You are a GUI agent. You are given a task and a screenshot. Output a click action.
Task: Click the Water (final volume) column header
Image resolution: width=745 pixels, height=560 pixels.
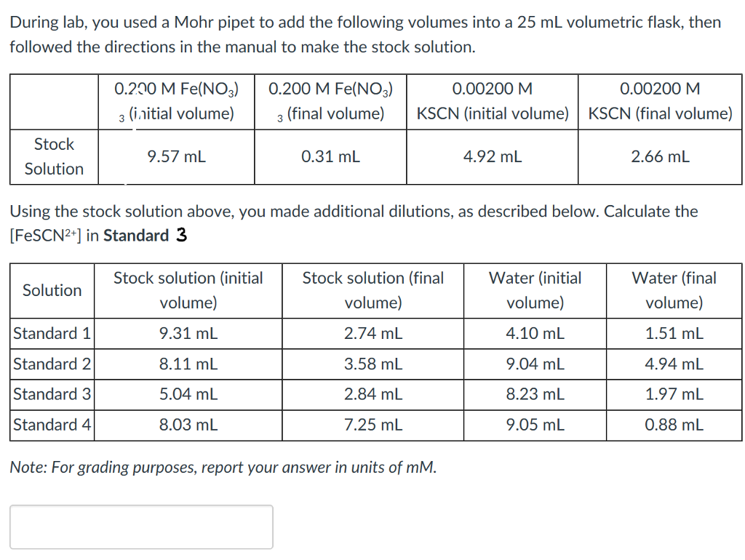click(x=674, y=290)
